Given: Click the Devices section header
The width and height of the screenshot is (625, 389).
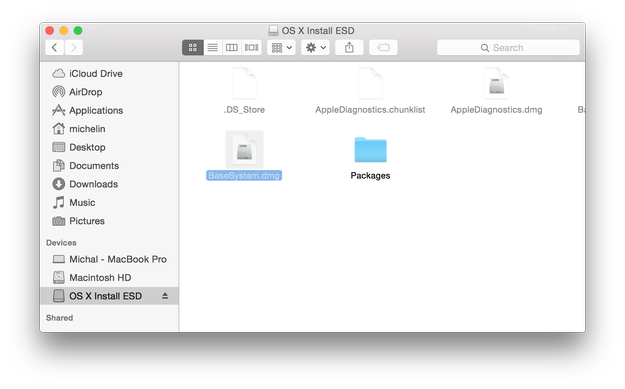Looking at the screenshot, I should point(61,243).
